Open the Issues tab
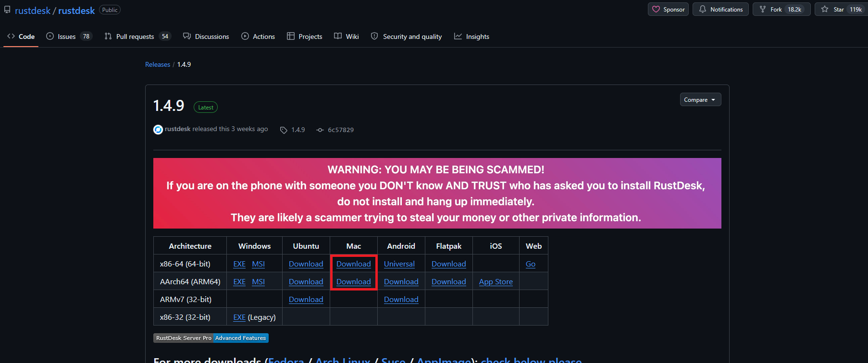Screen dimensions: 868x363 point(69,36)
